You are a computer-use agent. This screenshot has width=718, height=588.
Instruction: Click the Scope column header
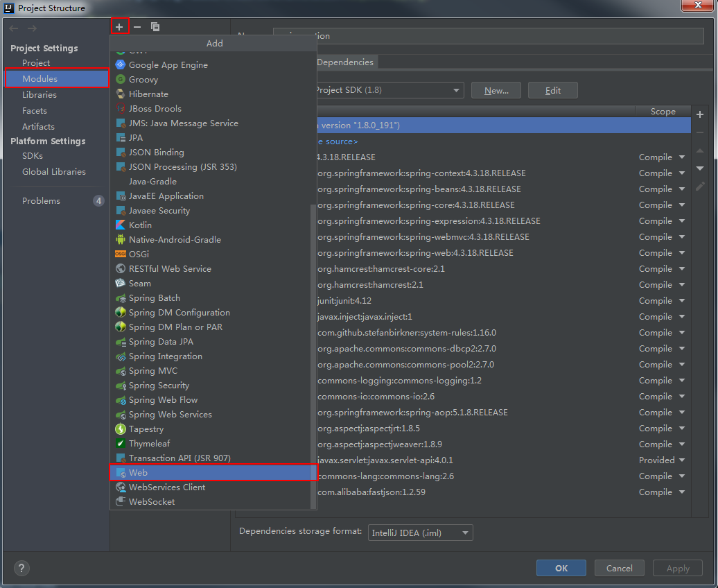coord(663,112)
